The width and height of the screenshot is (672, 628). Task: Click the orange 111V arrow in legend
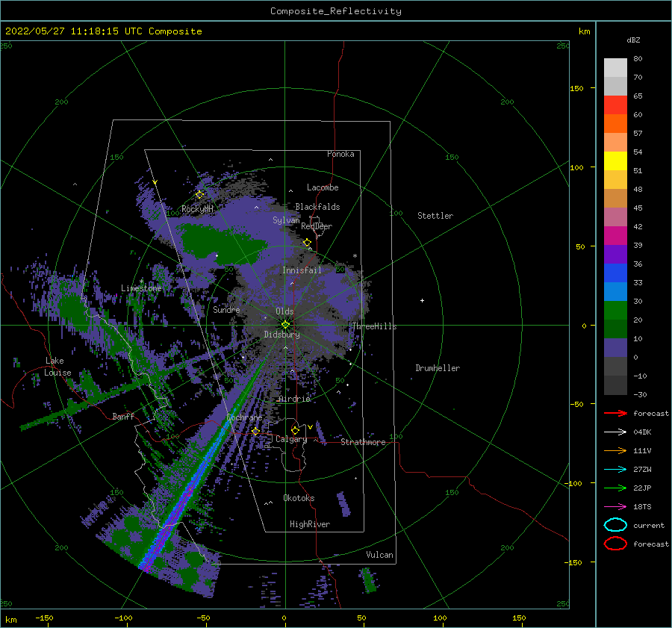[615, 450]
